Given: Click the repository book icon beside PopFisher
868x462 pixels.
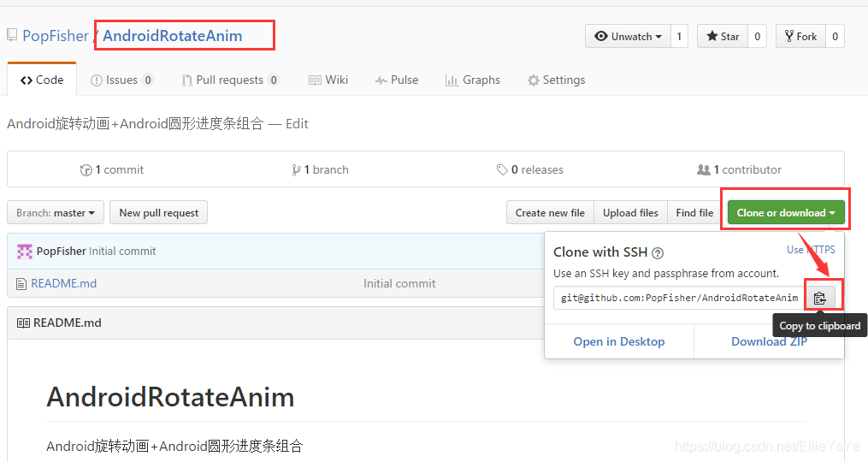Looking at the screenshot, I should click(x=12, y=35).
